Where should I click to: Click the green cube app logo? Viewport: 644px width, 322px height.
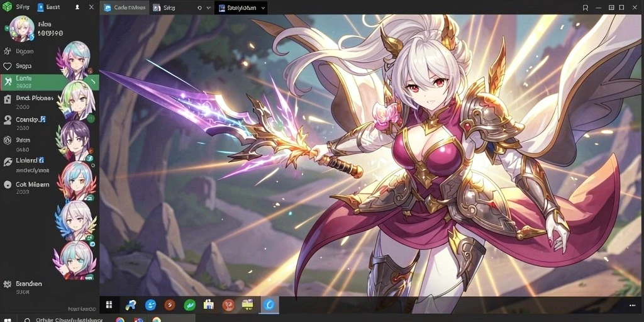click(x=6, y=6)
